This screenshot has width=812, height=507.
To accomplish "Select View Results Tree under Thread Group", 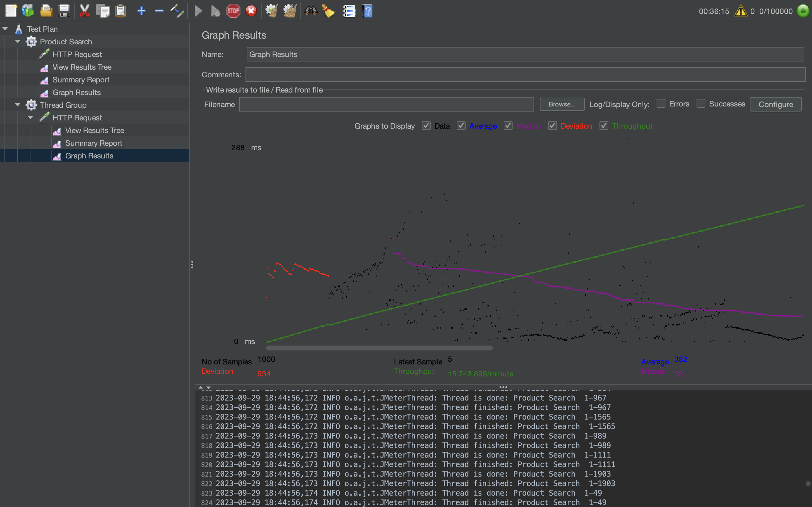I will click(94, 131).
